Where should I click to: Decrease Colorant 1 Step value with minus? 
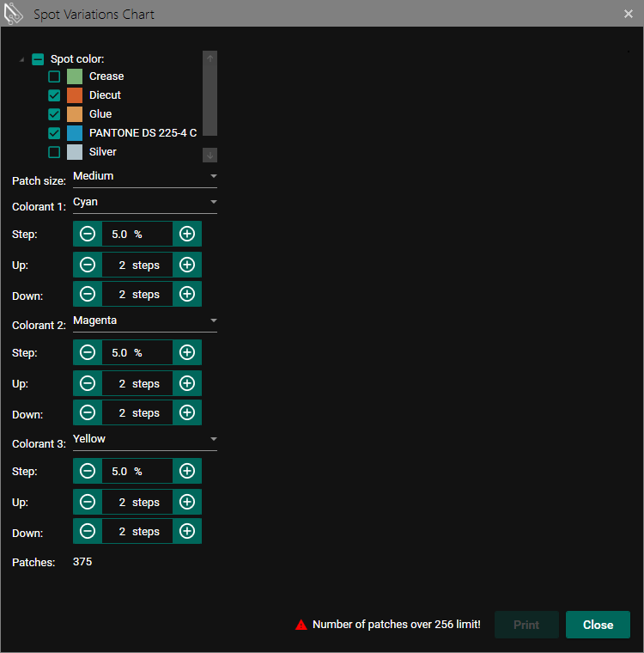[x=88, y=234]
